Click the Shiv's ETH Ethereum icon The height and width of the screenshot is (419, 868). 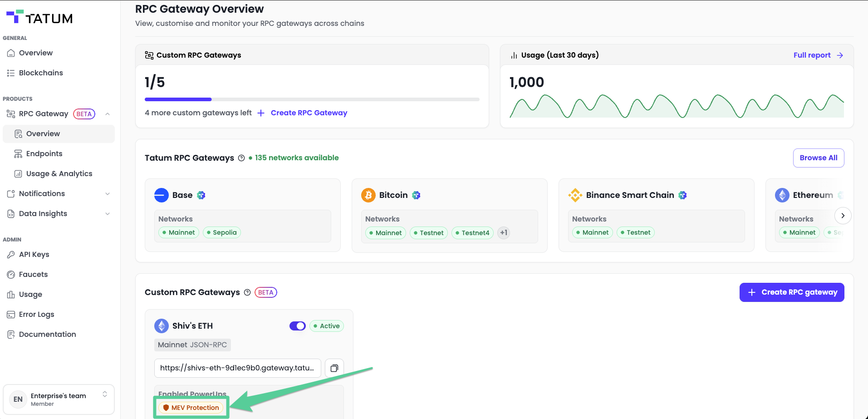pyautogui.click(x=162, y=326)
